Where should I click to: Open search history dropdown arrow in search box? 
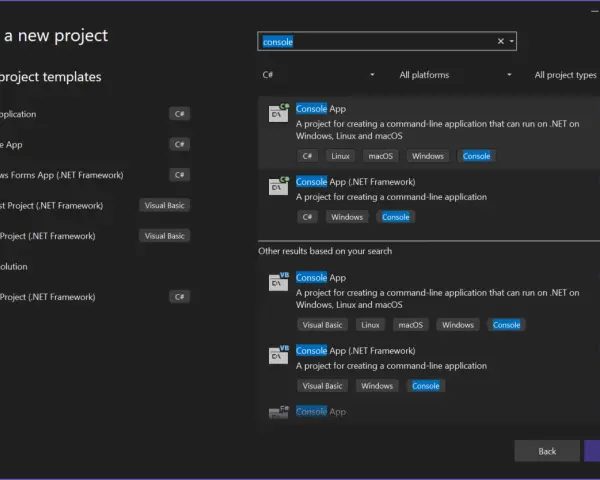pos(512,41)
